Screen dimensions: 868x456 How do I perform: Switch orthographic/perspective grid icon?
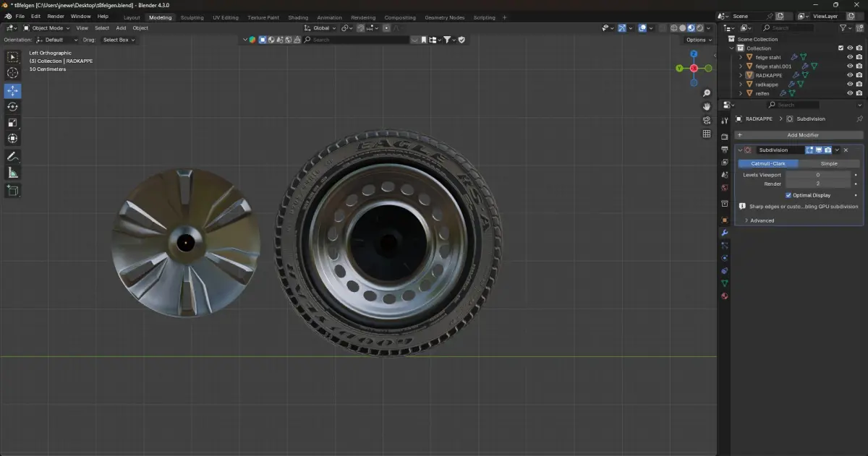tap(707, 134)
